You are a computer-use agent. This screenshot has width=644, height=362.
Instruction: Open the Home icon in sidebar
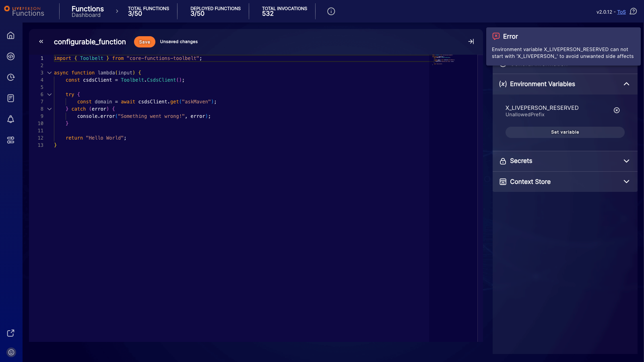point(11,35)
